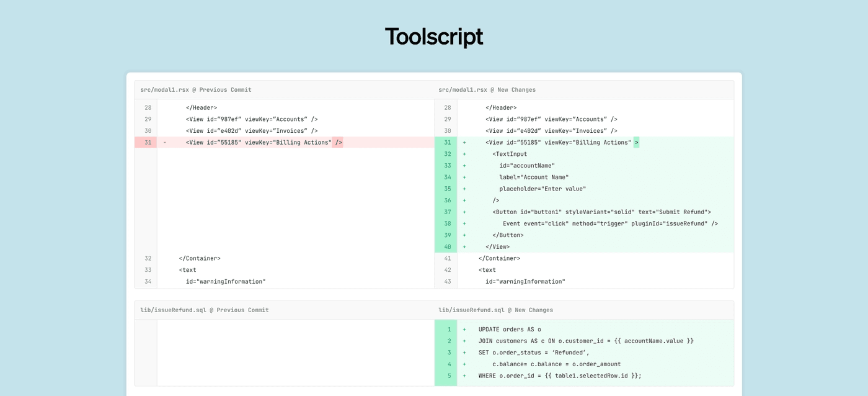Open the lib/issueRefund.sql @ Previous Commit header

click(205, 310)
